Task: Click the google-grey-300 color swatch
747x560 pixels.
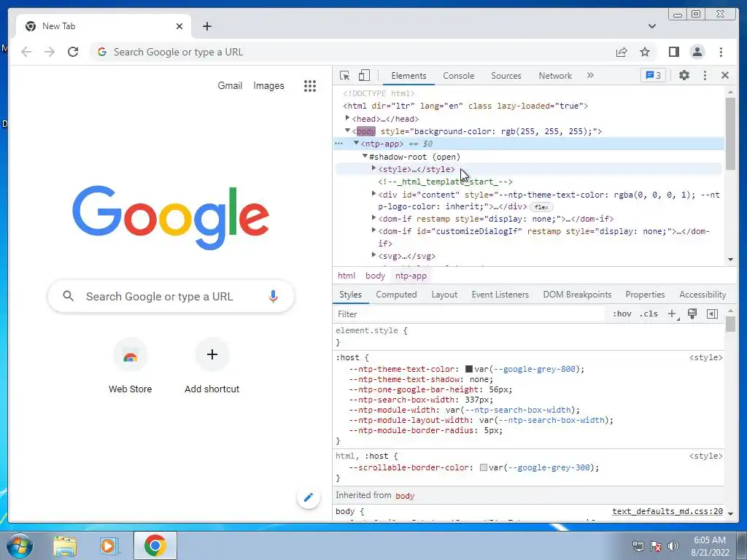Action: pyautogui.click(x=484, y=467)
